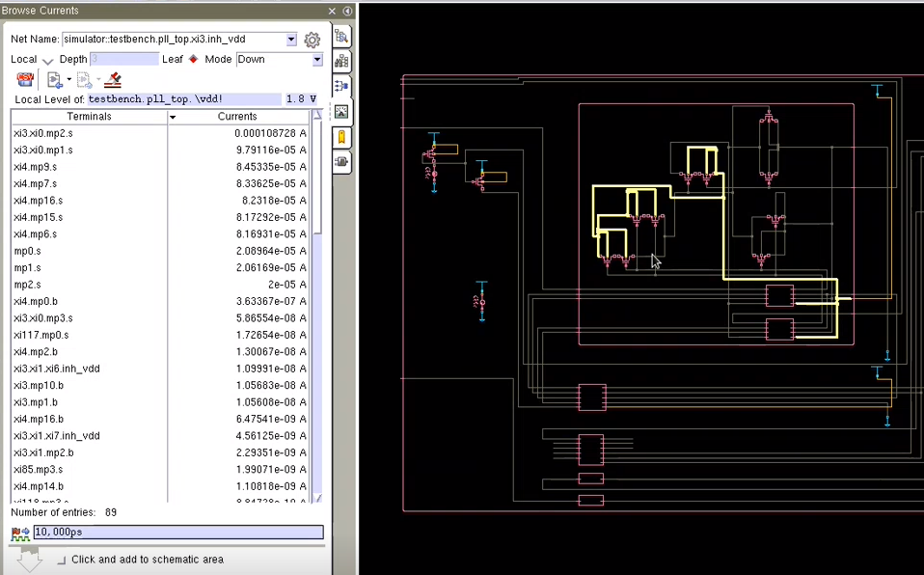Open the Net Name dropdown list

(x=291, y=40)
